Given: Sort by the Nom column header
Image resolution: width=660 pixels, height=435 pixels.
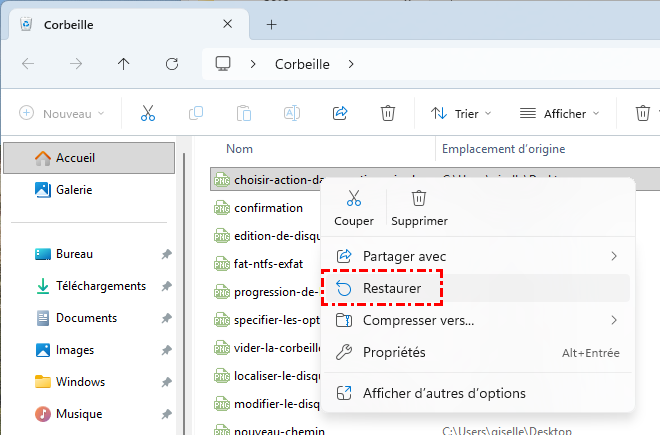Looking at the screenshot, I should click(240, 149).
